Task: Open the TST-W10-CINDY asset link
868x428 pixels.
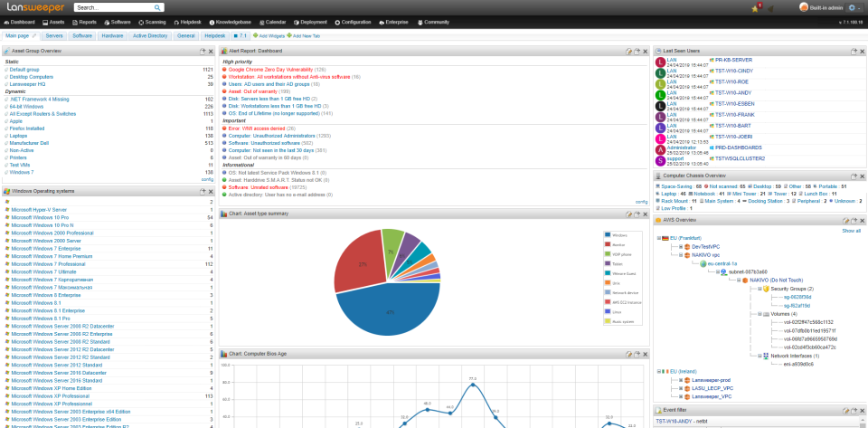Action: (733, 71)
